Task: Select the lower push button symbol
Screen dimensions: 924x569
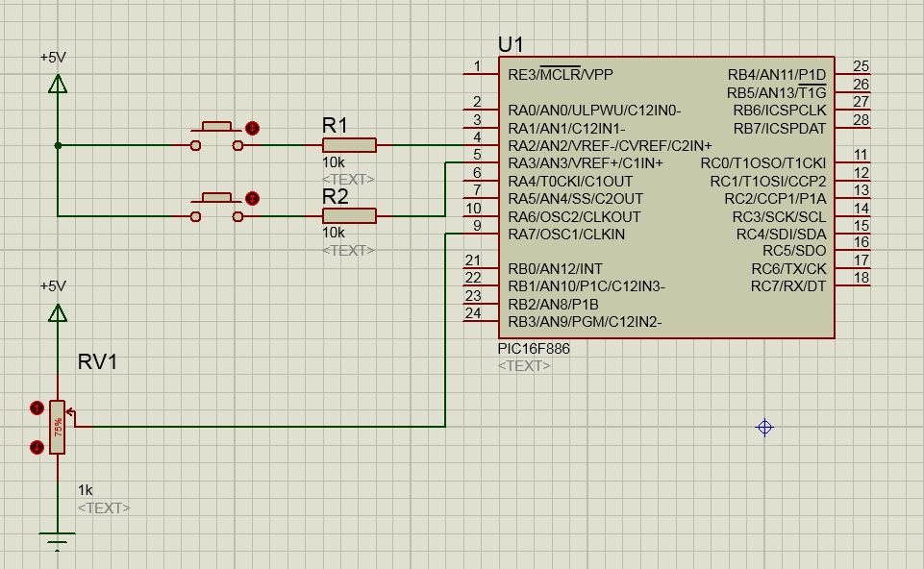Action: pyautogui.click(x=216, y=207)
